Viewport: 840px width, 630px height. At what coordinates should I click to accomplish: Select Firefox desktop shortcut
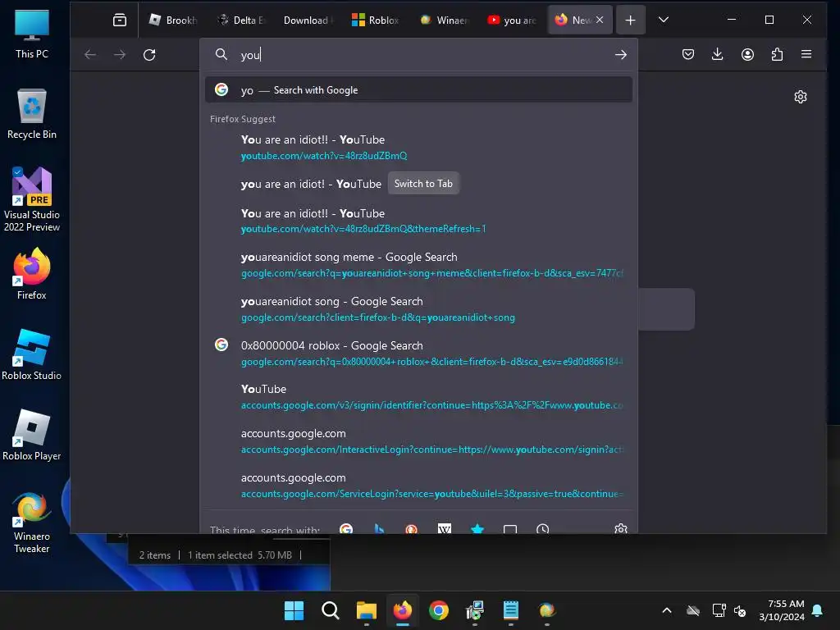(32, 274)
